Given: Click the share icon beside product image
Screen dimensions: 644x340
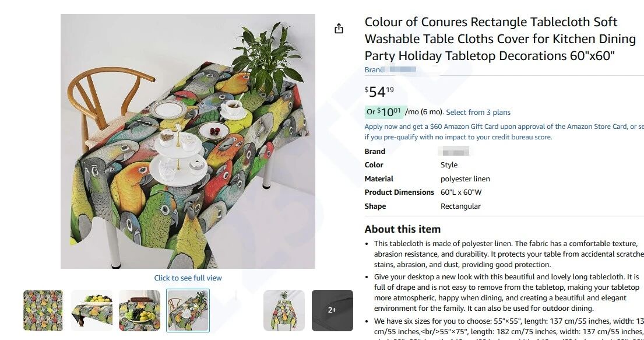Looking at the screenshot, I should (x=339, y=29).
